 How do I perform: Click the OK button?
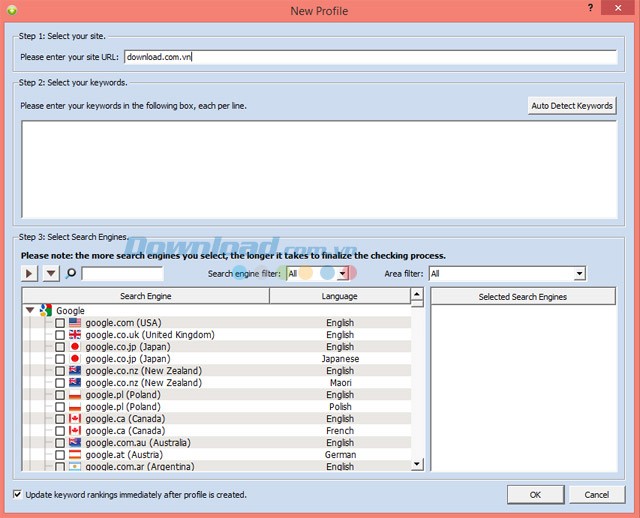(535, 495)
